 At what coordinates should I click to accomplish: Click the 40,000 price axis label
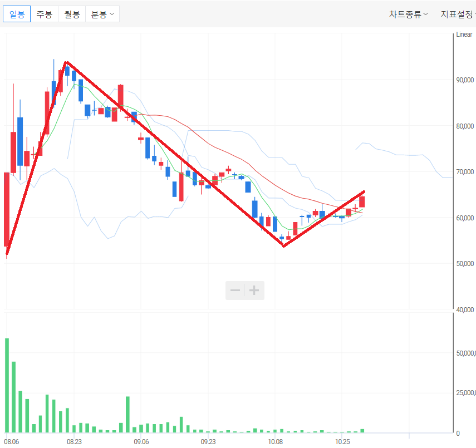[x=465, y=309]
